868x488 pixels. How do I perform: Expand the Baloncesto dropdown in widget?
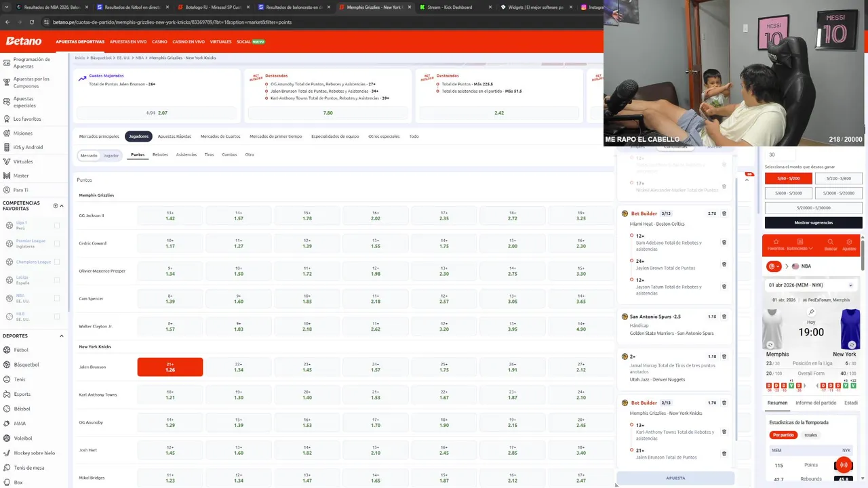point(800,245)
